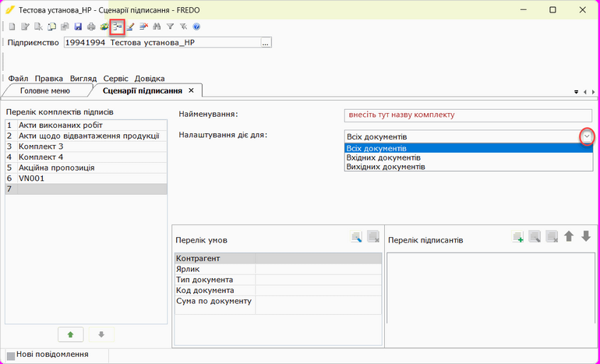Move set down with the disabled arrow button
The height and width of the screenshot is (364, 600).
pos(101,334)
